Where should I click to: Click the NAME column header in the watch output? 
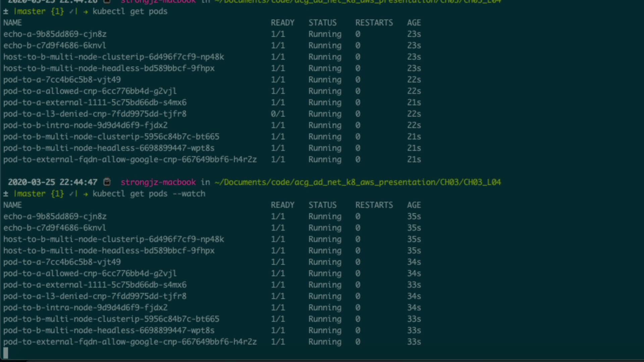point(12,205)
